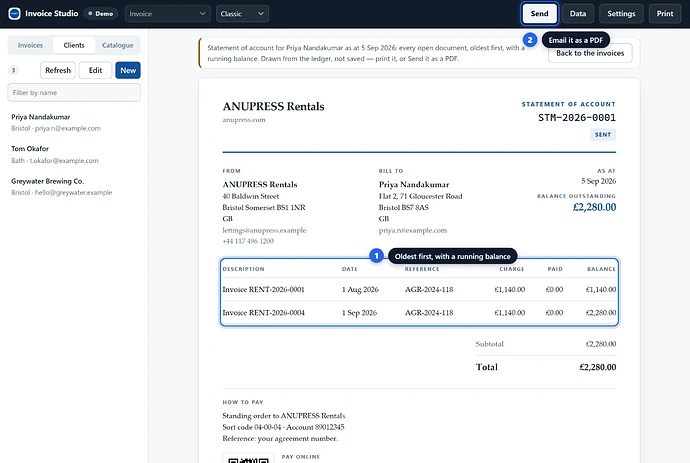Click the Send button
The image size is (690, 463).
[x=540, y=14]
